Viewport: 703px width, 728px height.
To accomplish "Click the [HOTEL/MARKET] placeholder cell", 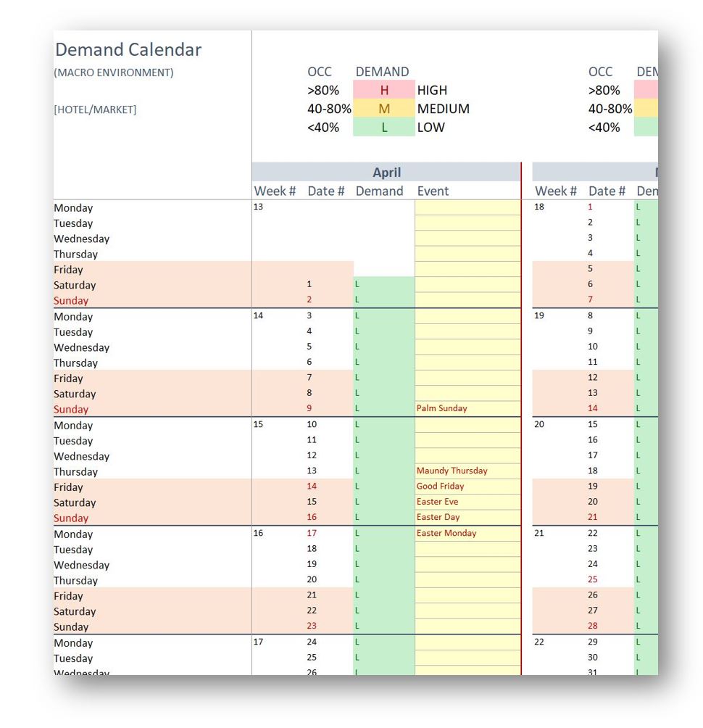I will [x=95, y=109].
